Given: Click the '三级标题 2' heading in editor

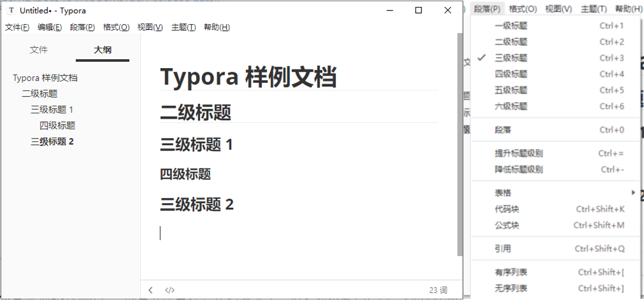Looking at the screenshot, I should click(x=197, y=204).
